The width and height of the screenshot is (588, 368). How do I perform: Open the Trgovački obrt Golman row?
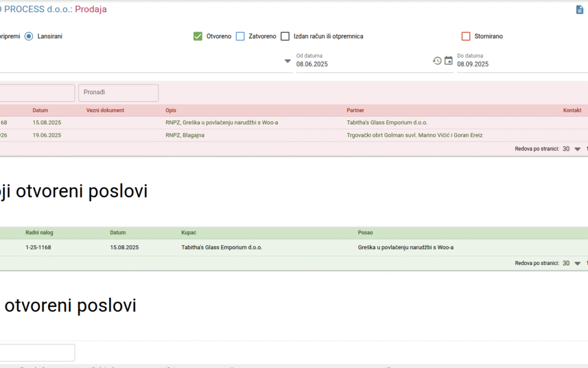tap(414, 135)
